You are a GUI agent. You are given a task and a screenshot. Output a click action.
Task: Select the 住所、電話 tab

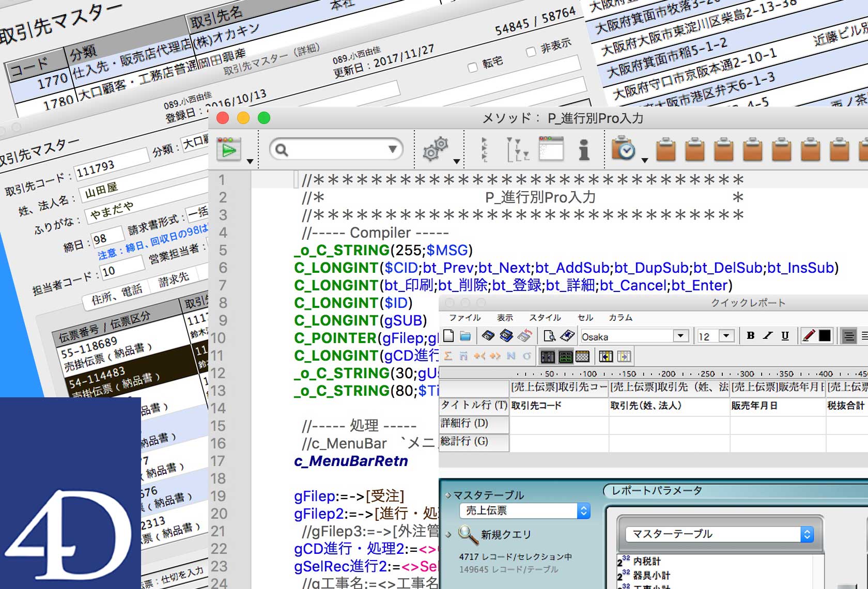[117, 296]
